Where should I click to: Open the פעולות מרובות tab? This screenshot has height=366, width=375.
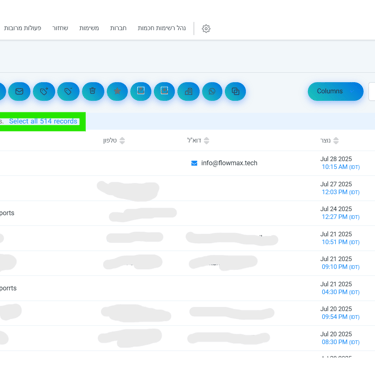point(23,28)
